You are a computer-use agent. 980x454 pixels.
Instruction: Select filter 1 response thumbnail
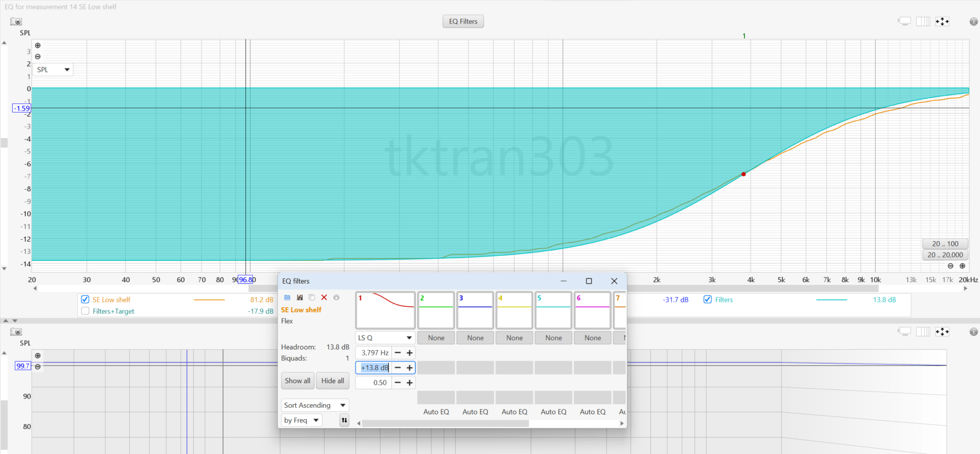[x=385, y=310]
